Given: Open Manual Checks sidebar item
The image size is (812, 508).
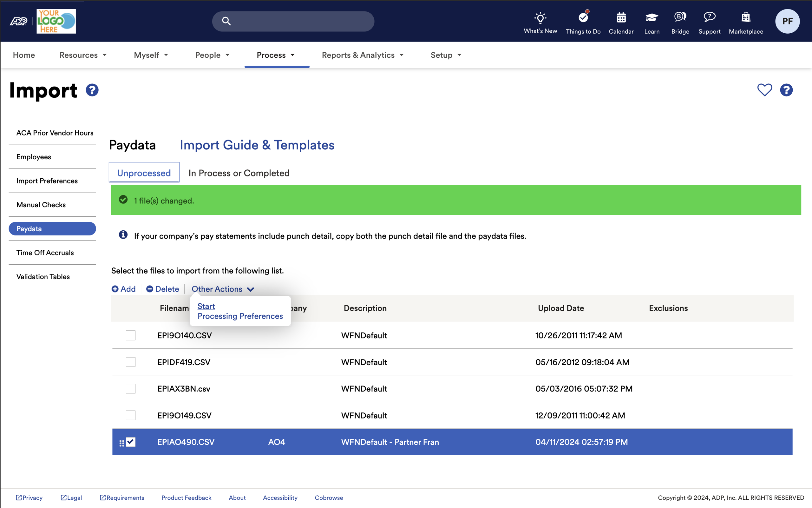Looking at the screenshot, I should click(41, 205).
